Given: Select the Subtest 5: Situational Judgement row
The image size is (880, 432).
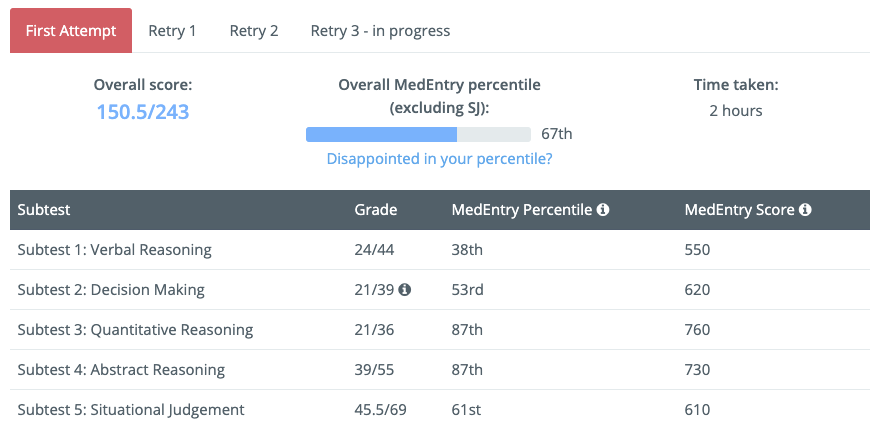Looking at the screenshot, I should click(x=440, y=410).
